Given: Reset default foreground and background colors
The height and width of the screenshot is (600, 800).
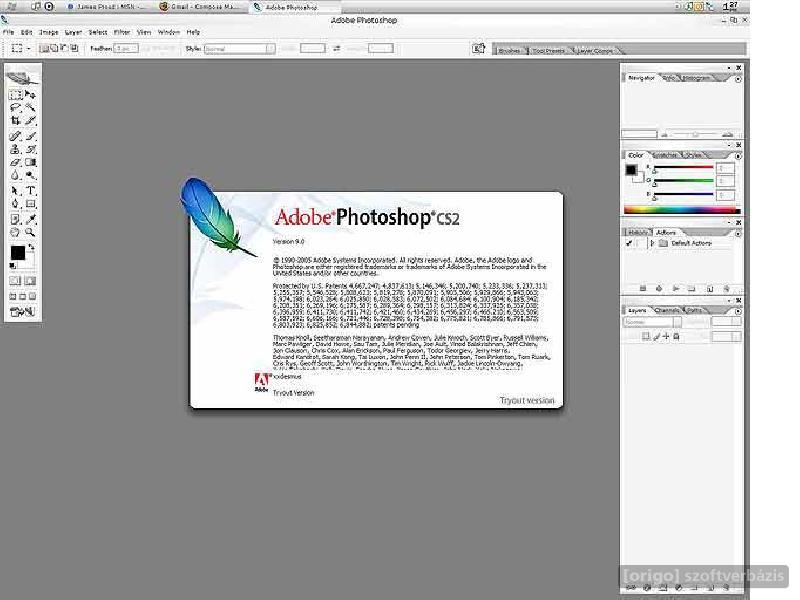Looking at the screenshot, I should click(x=13, y=266).
